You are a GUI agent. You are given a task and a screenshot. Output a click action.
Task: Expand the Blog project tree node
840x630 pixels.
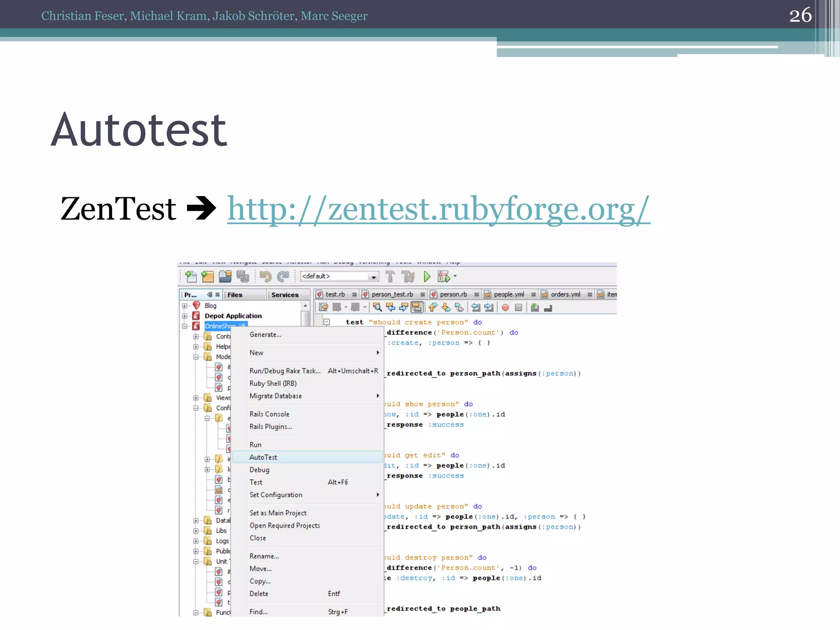pos(185,306)
